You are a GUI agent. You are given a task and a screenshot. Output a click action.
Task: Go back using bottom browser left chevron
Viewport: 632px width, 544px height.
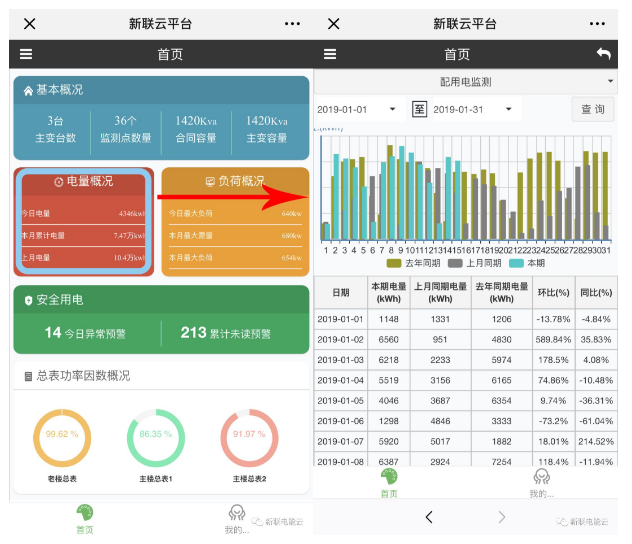click(429, 517)
